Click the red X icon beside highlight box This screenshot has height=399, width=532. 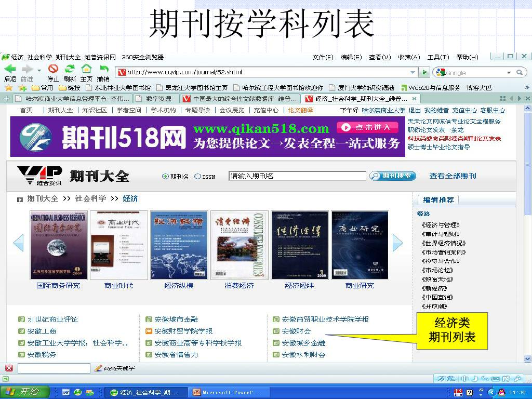(x=9, y=368)
